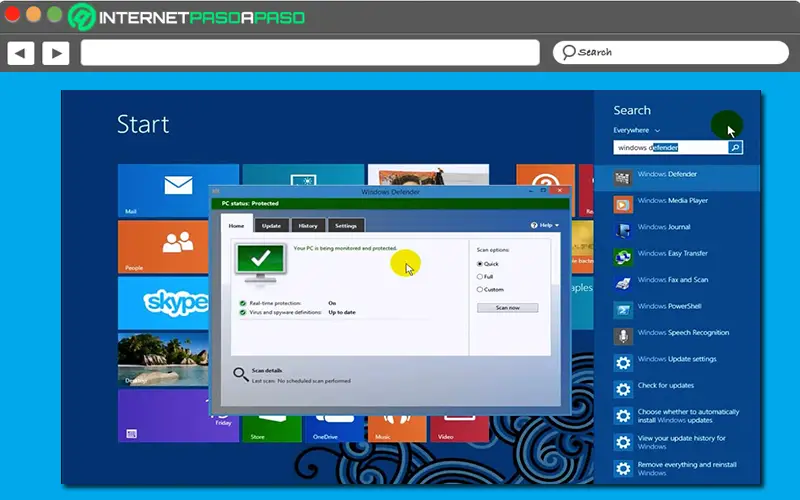The image size is (800, 500).
Task: Click the search magnifier button in Search pane
Action: click(x=735, y=147)
